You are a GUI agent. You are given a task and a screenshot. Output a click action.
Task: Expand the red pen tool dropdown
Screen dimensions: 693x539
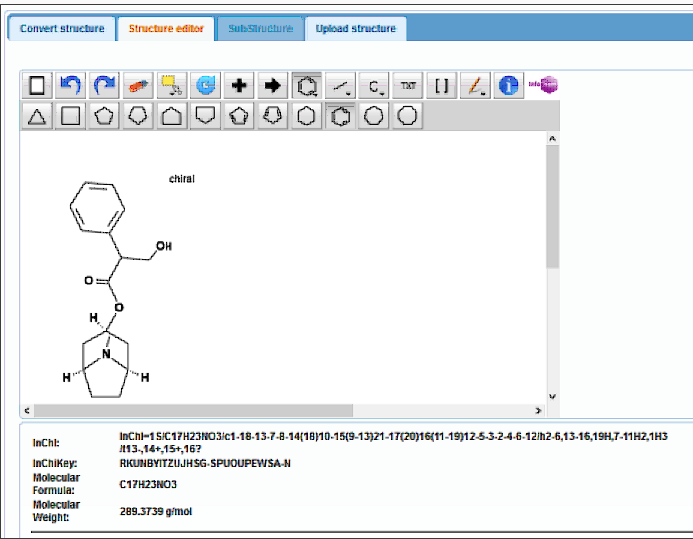[x=475, y=85]
